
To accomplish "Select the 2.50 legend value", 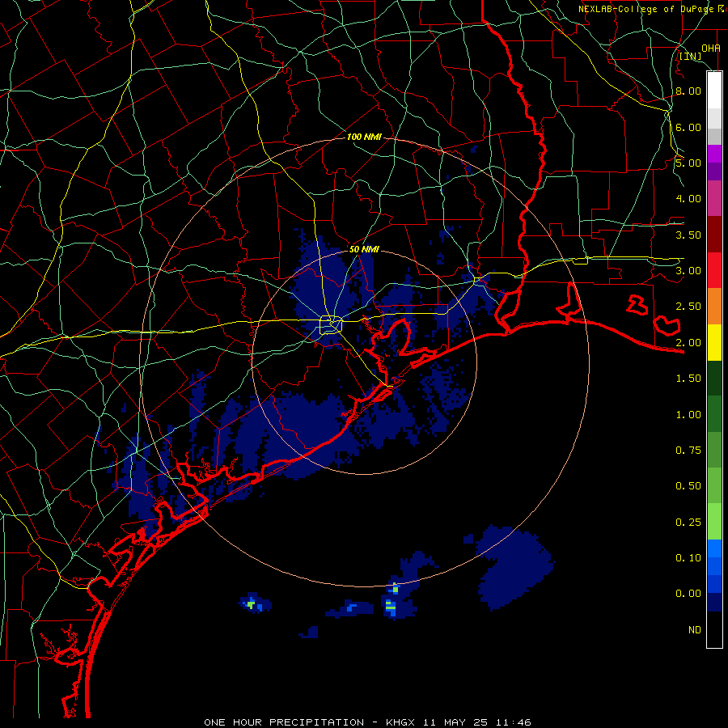I will pos(688,307).
